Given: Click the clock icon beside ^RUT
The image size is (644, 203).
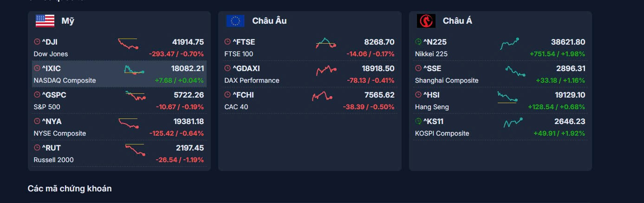Looking at the screenshot, I should click(37, 148).
